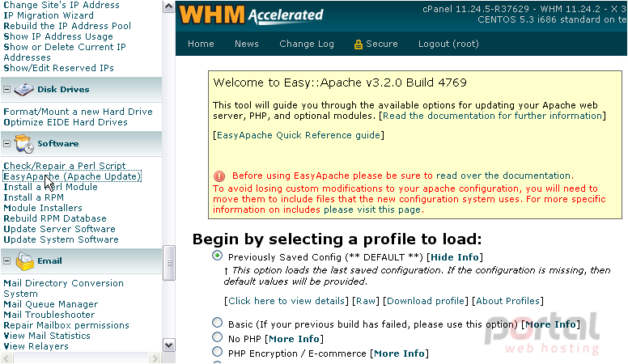Open Module Installers
The width and height of the screenshot is (628, 364).
click(x=43, y=208)
